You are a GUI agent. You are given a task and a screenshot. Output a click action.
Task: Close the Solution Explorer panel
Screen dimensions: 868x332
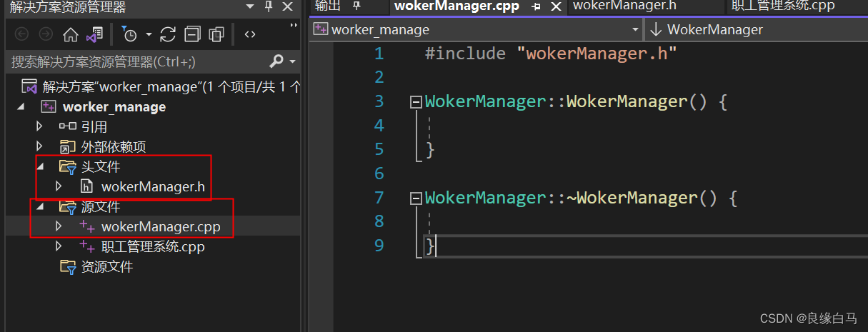tap(287, 7)
